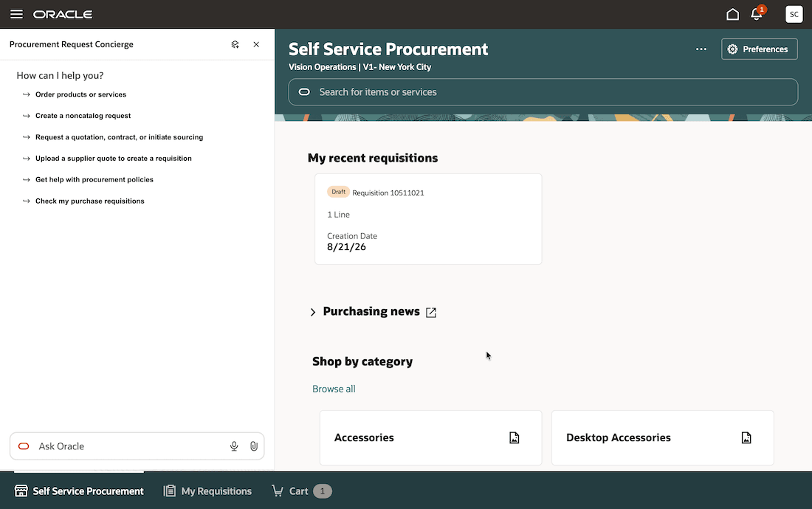
Task: Click the Ask Oracle input field
Action: coord(137,446)
